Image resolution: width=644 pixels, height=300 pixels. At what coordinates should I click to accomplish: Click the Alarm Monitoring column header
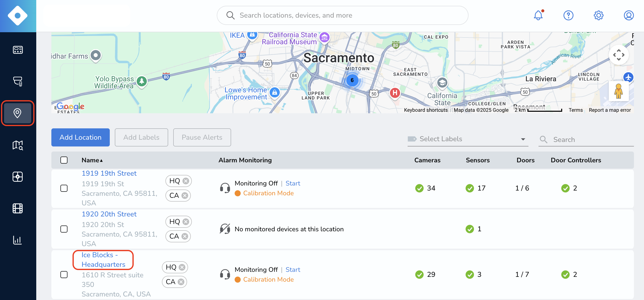click(x=245, y=160)
